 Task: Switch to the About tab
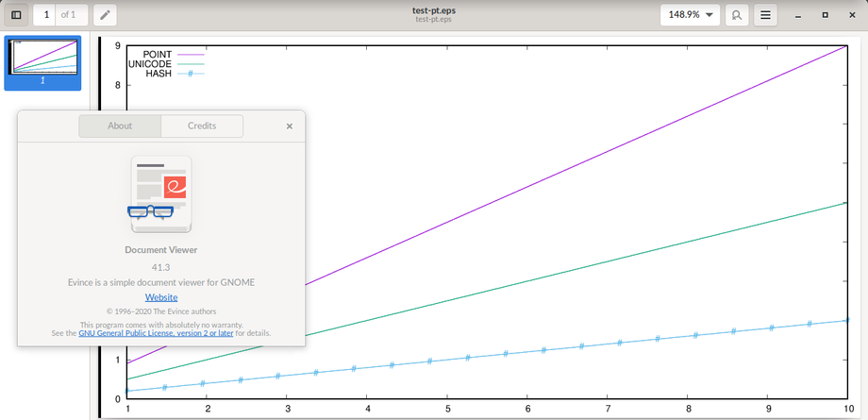click(x=120, y=126)
